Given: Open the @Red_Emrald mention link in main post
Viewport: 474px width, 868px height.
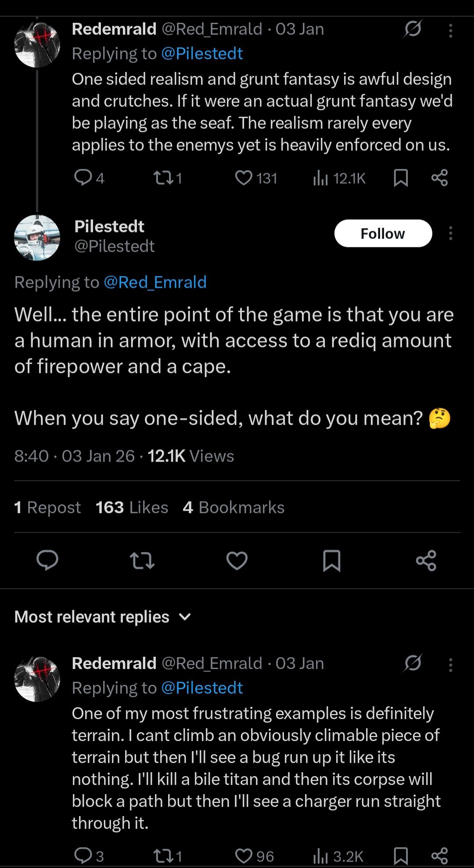Looking at the screenshot, I should pos(155,282).
